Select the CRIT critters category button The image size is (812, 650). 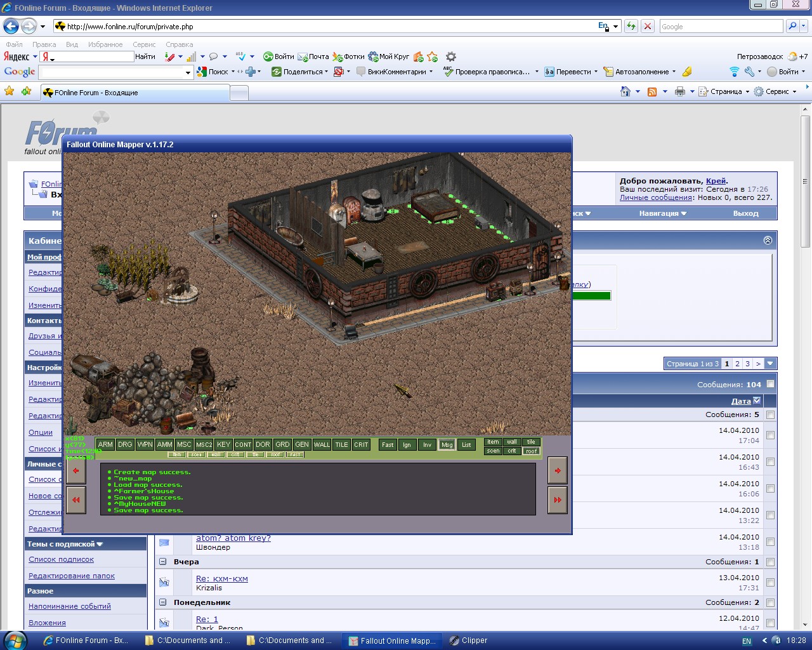click(361, 444)
